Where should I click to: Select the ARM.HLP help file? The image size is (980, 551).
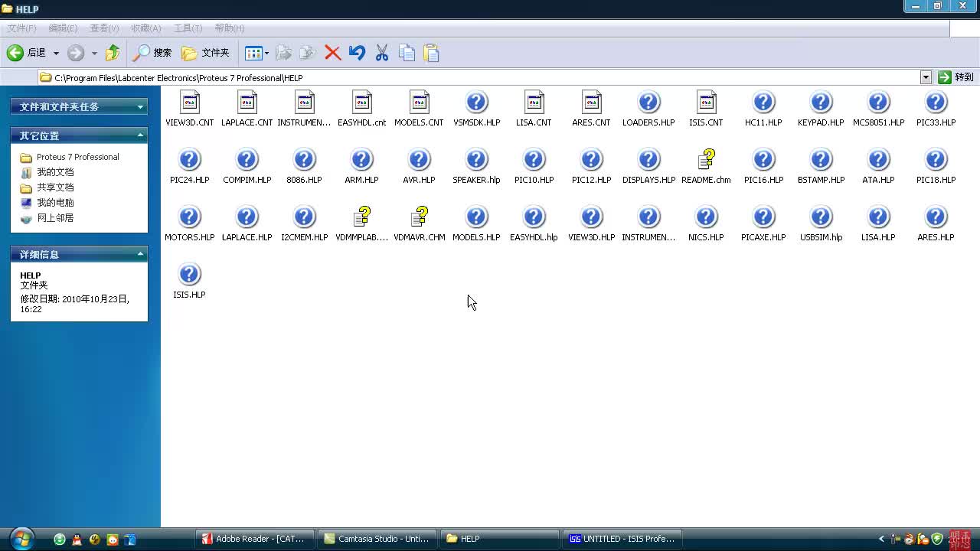[x=361, y=160]
